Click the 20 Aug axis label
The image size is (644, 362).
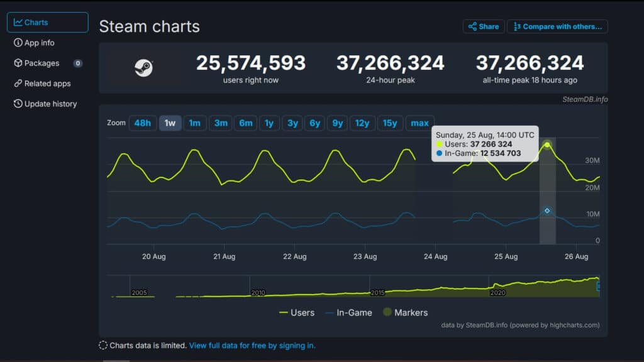pos(154,256)
